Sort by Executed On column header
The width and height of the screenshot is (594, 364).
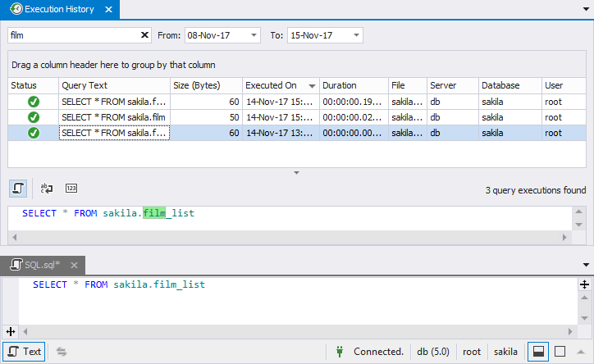pos(272,85)
